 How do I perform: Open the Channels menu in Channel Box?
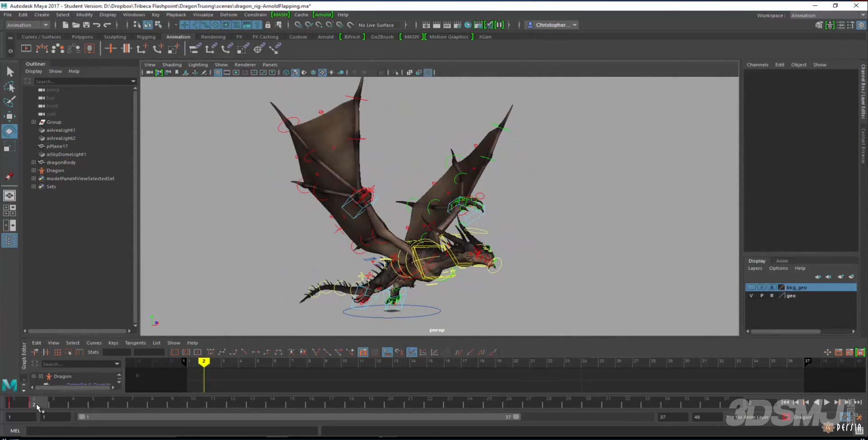tap(757, 65)
